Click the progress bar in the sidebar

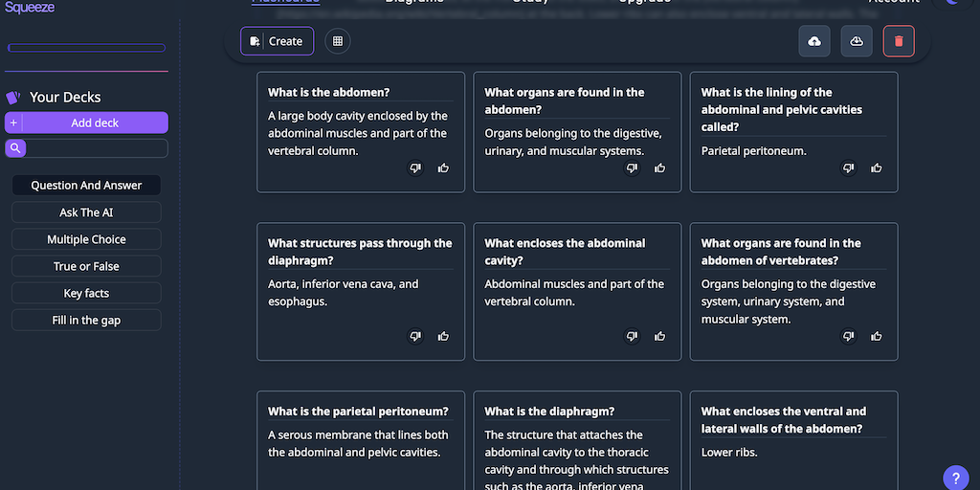click(86, 48)
